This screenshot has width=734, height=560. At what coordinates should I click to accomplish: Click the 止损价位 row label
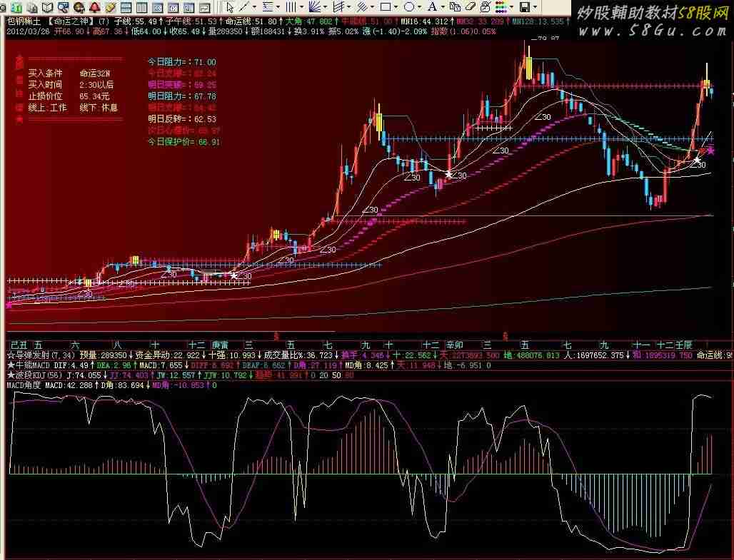coord(45,96)
